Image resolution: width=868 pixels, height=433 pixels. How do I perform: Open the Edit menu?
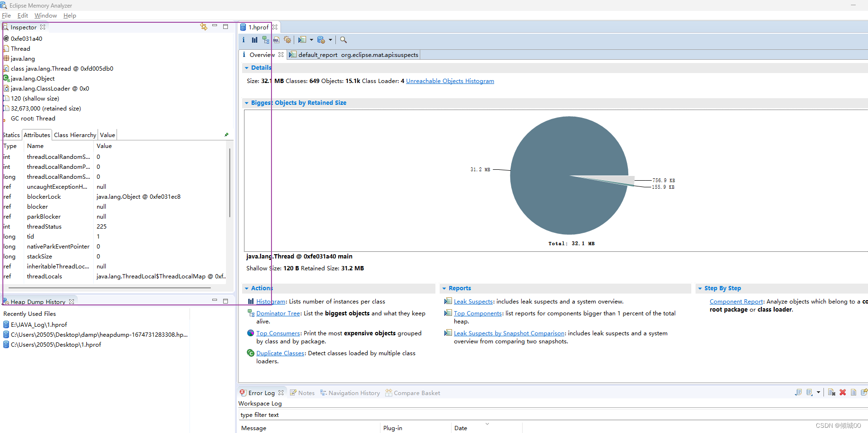pyautogui.click(x=23, y=16)
